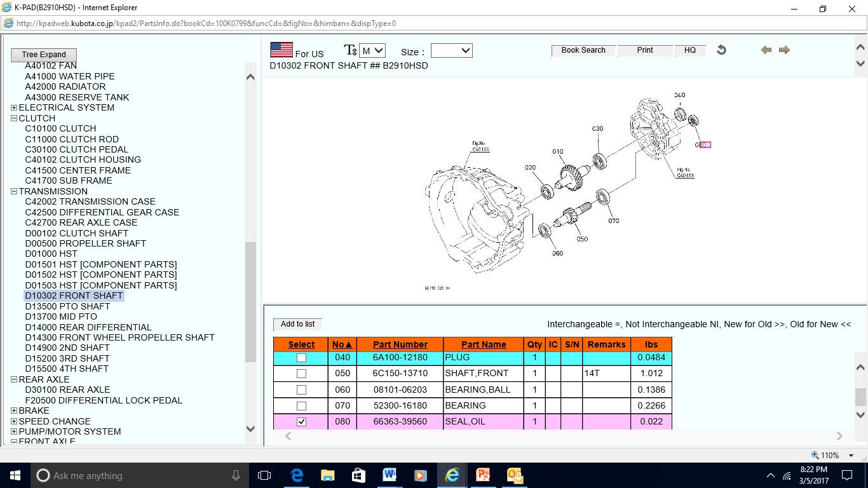Open Task View on taskbar
Viewport: 868px width, 488px height.
(x=264, y=475)
